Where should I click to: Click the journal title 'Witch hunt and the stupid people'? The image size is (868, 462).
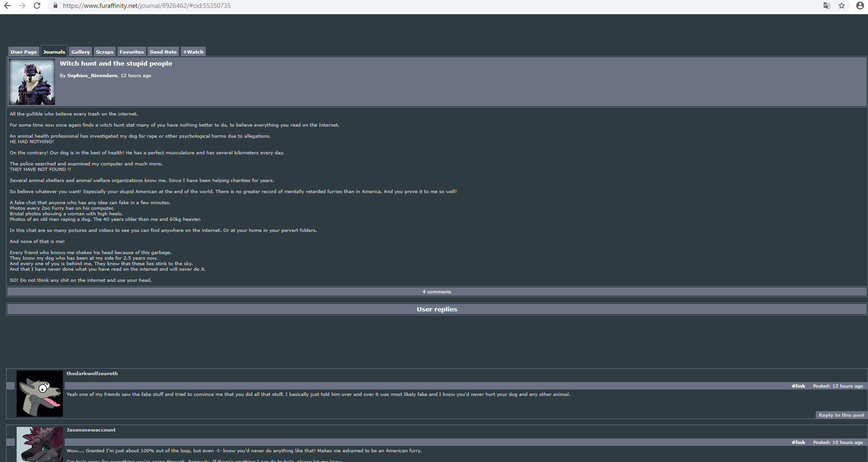tap(116, 63)
